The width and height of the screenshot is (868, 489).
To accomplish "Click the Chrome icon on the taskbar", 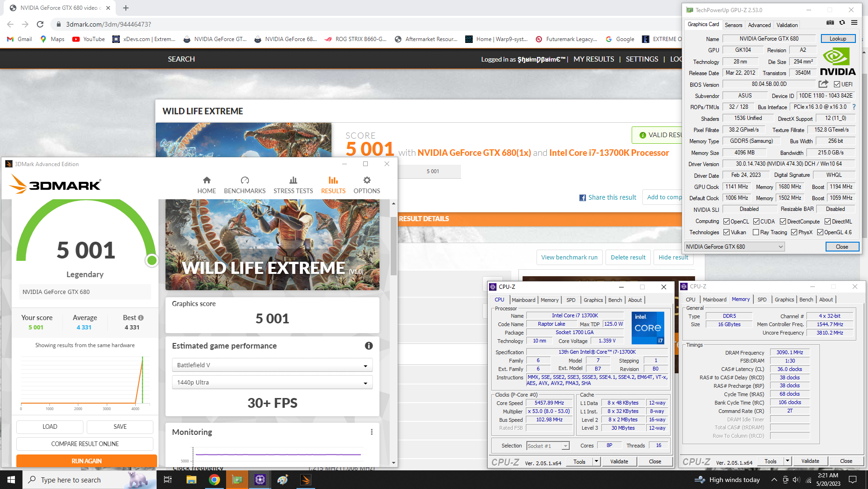I will click(x=214, y=480).
